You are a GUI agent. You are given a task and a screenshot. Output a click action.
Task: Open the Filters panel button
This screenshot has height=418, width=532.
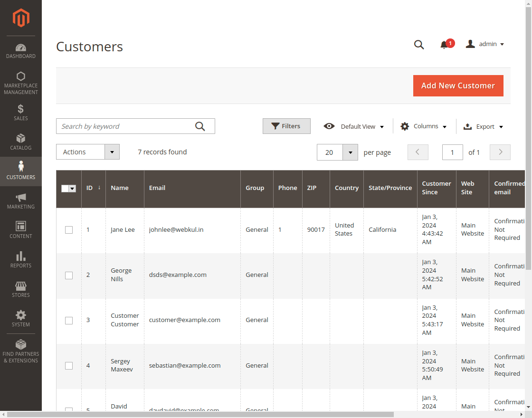286,126
